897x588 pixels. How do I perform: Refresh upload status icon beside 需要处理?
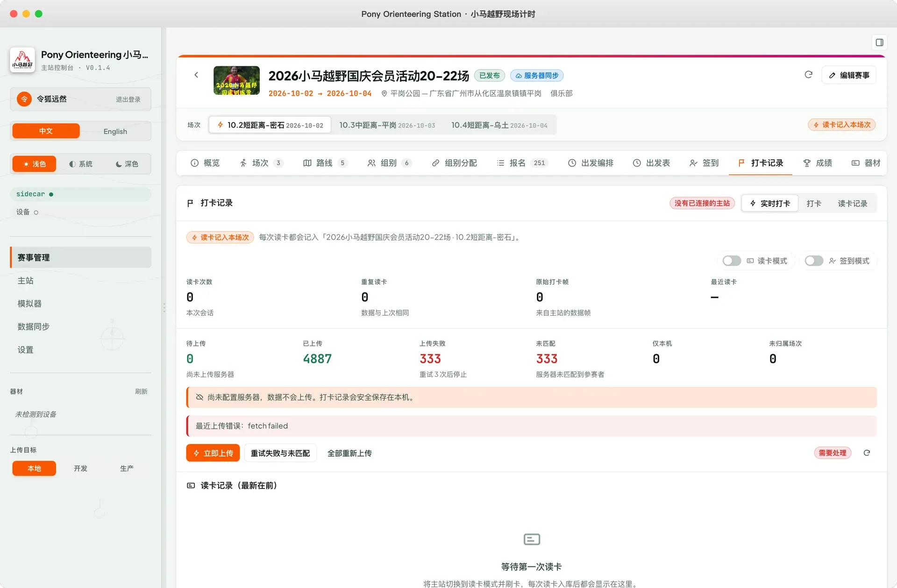coord(867,453)
